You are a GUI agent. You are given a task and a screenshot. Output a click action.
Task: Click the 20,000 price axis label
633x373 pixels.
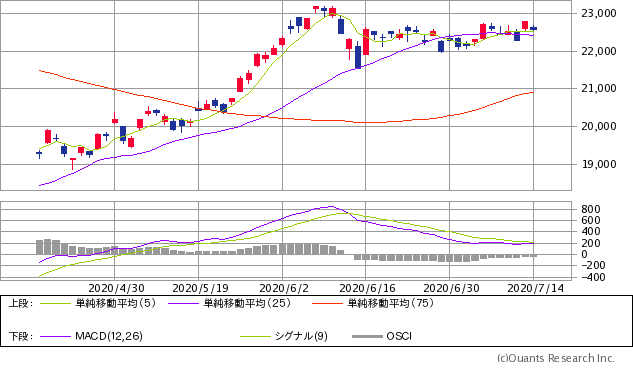[599, 126]
